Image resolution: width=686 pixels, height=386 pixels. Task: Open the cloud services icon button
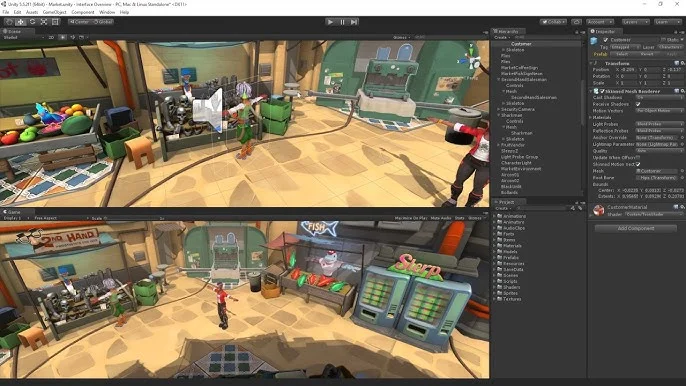(x=577, y=22)
